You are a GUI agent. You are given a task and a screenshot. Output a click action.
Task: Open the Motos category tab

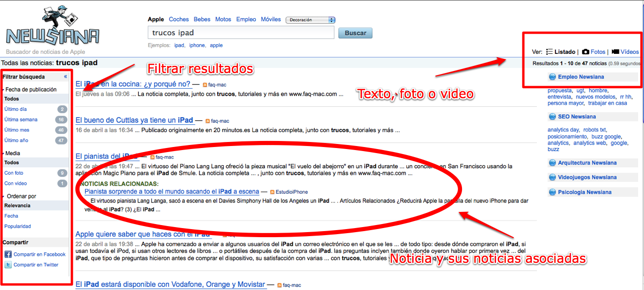click(x=223, y=20)
